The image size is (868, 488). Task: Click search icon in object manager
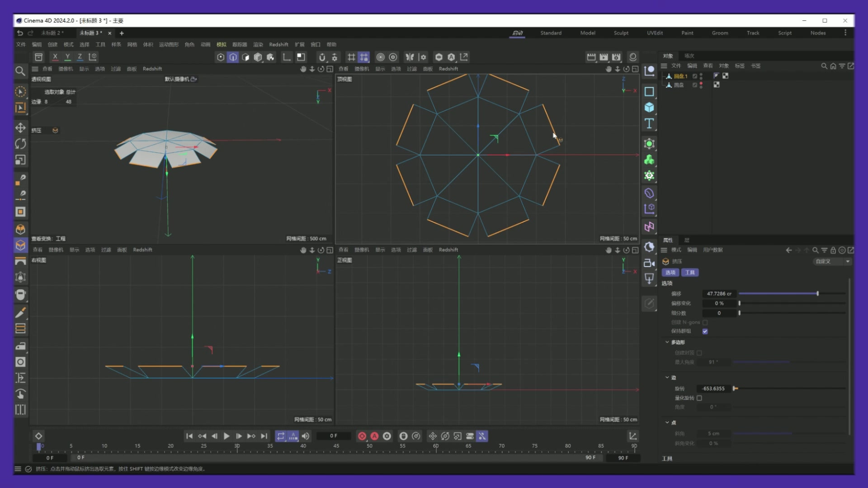click(x=824, y=66)
